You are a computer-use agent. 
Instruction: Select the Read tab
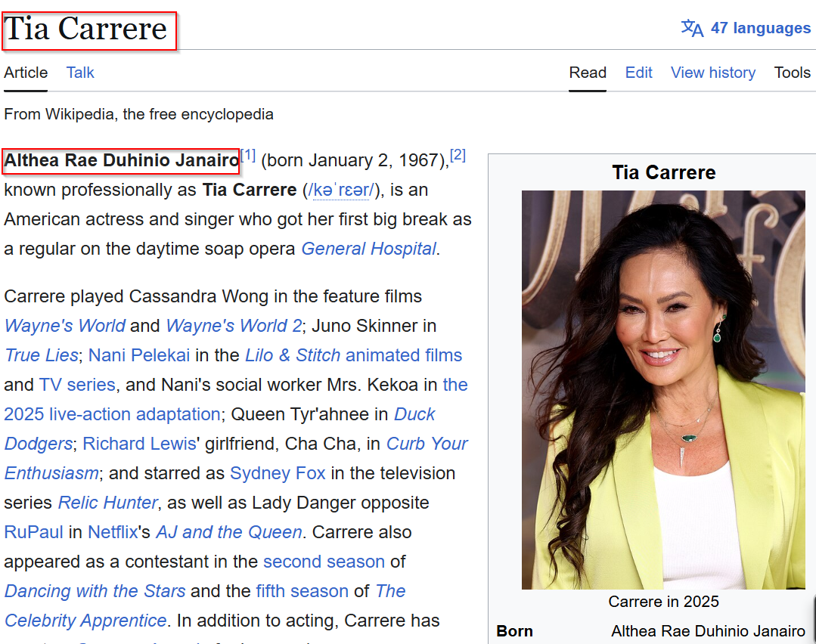tap(588, 73)
